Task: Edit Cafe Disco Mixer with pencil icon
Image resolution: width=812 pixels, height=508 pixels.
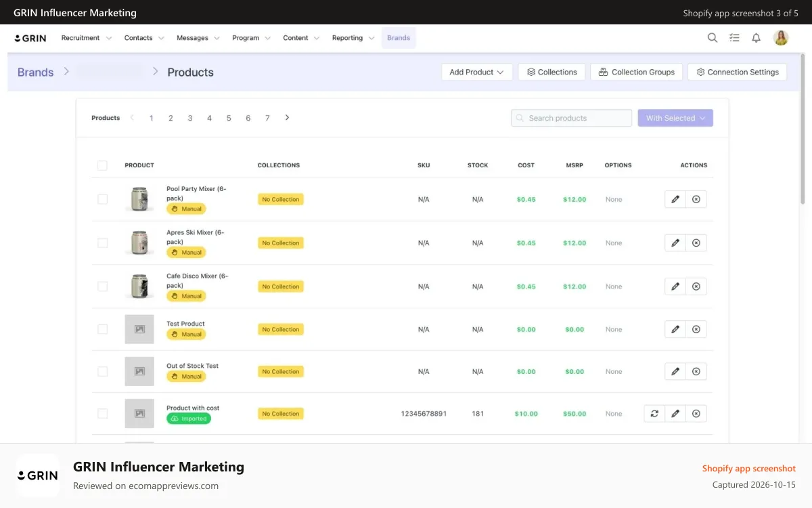Action: click(x=675, y=287)
